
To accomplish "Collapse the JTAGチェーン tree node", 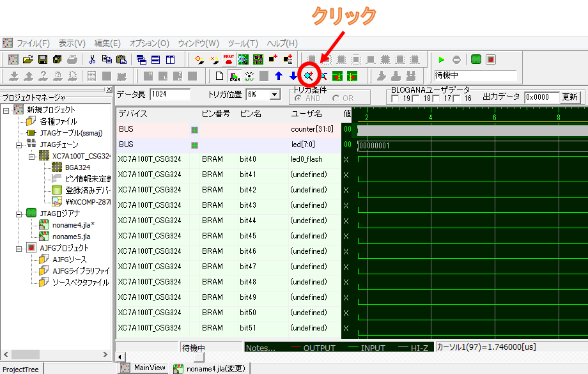I will point(19,144).
